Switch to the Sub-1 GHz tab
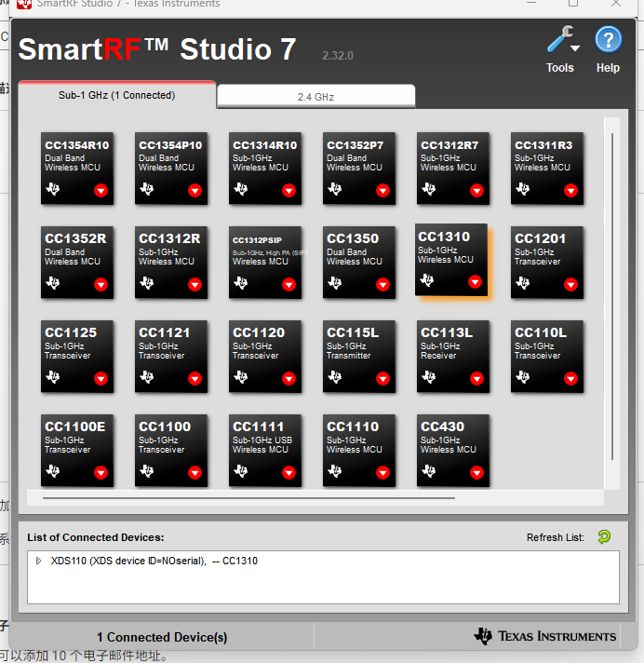The width and height of the screenshot is (644, 663). coord(117,95)
